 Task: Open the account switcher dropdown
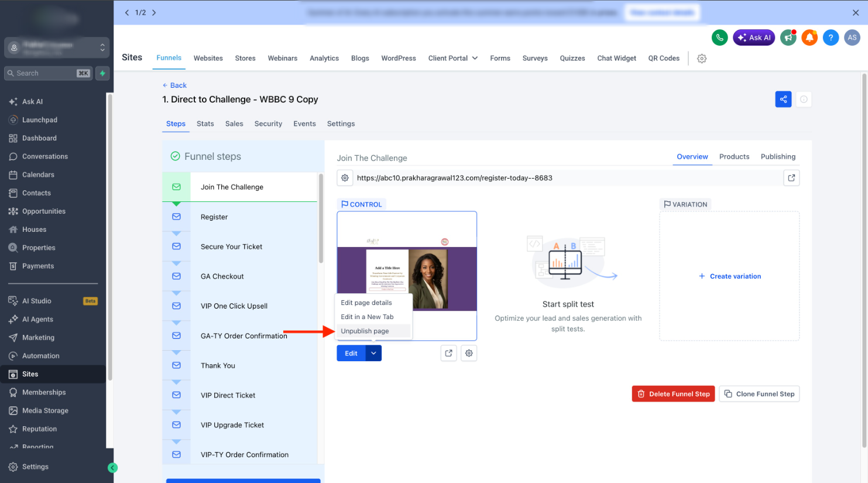pyautogui.click(x=57, y=48)
